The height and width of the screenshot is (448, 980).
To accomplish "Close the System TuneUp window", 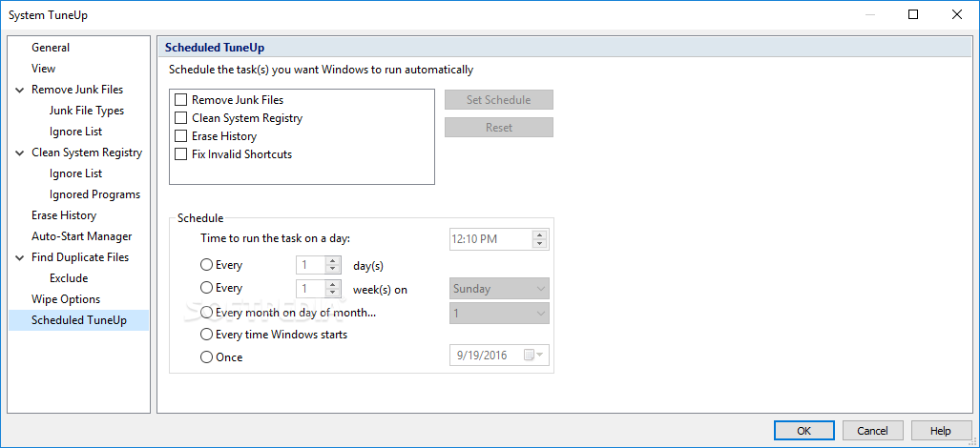I will tap(957, 15).
